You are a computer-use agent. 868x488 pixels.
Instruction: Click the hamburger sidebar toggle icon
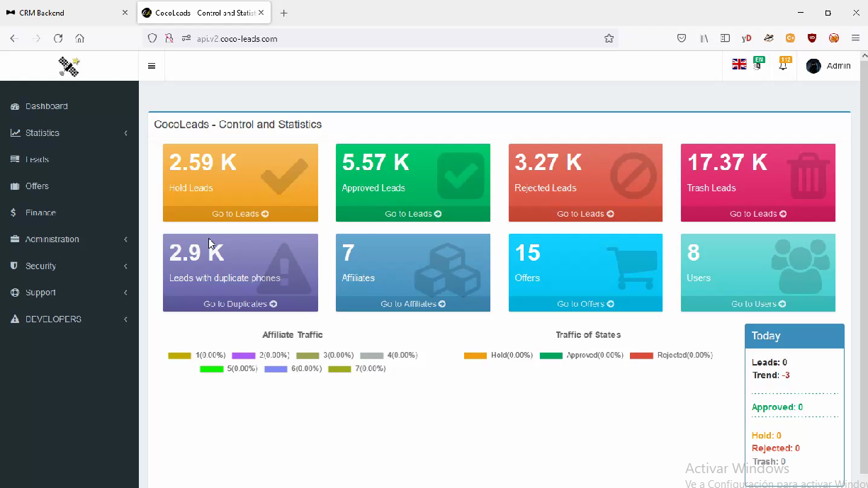coord(152,66)
